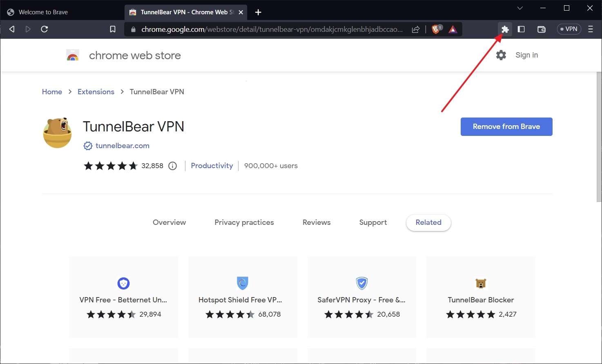Open the Productivity category link
Screen dimensions: 602x364
pyautogui.click(x=212, y=166)
